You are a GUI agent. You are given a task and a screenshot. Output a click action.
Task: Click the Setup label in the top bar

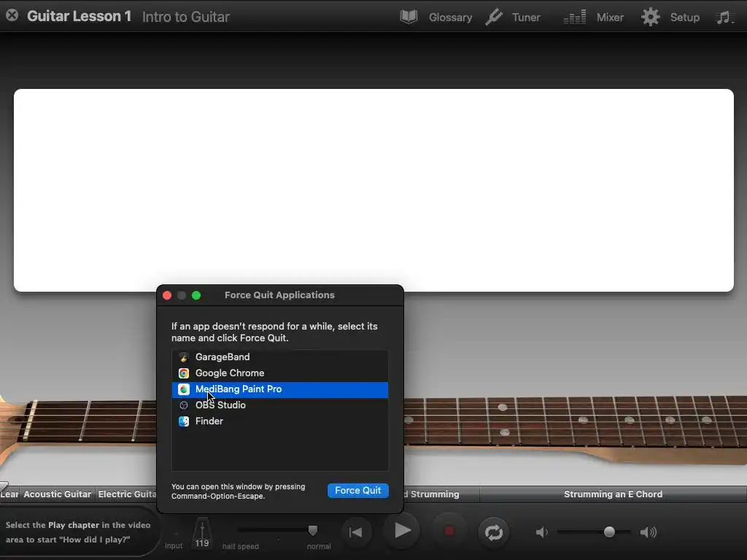pos(684,17)
